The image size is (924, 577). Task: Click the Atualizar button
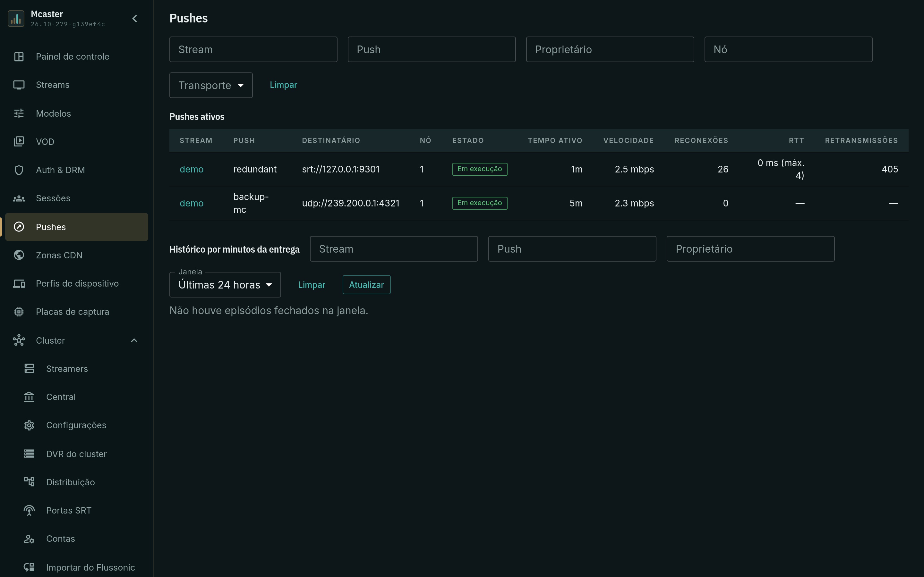[x=366, y=285]
